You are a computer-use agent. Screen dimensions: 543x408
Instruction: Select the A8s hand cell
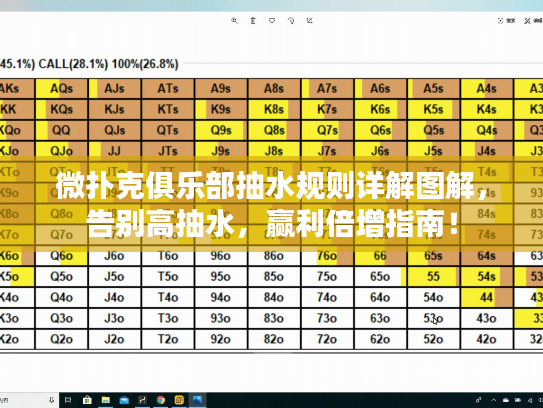pos(274,89)
